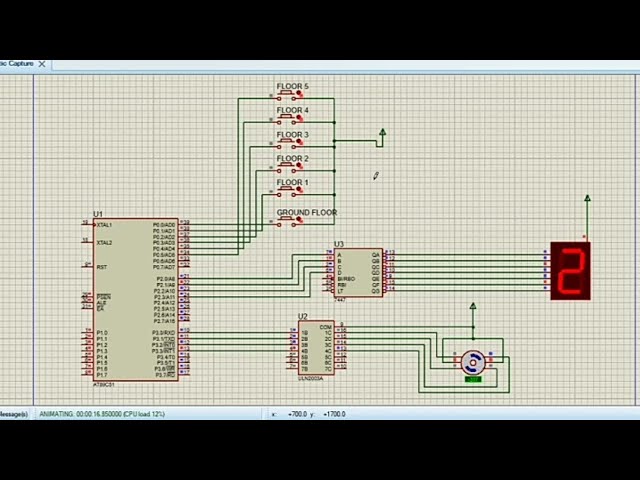Close the Schematic Capture tab
Viewport: 640px width, 480px height.
point(42,64)
